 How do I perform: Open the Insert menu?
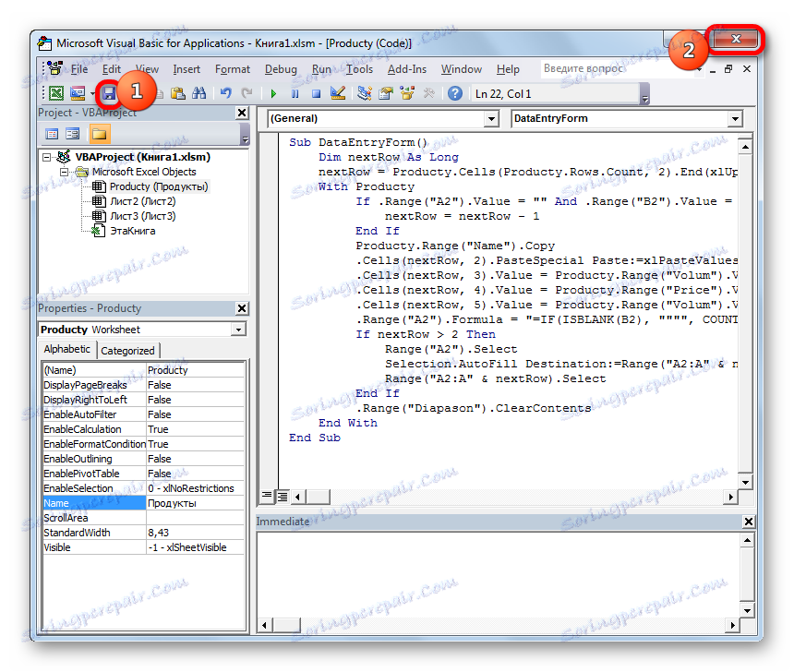[x=186, y=69]
